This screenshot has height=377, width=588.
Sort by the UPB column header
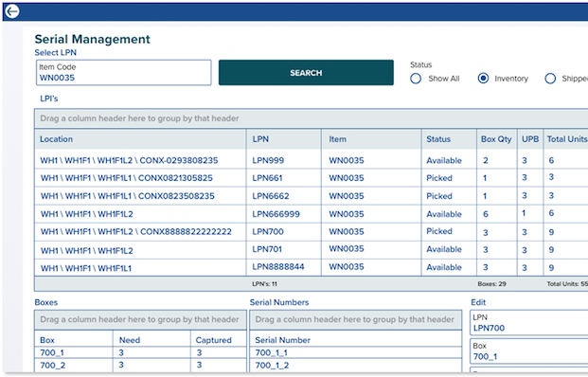[x=530, y=139]
